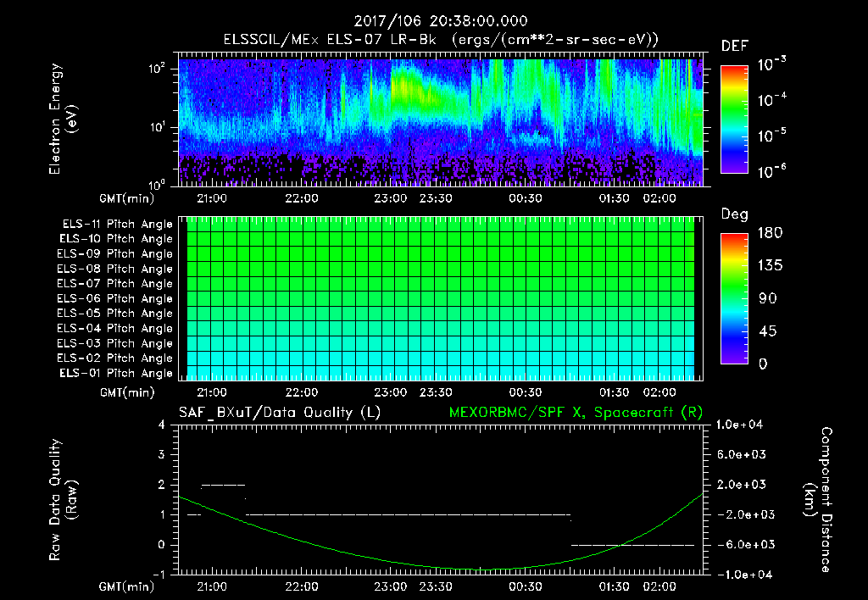
Task: Click 23:00 time label under pitch angle panel
Action: pos(390,392)
